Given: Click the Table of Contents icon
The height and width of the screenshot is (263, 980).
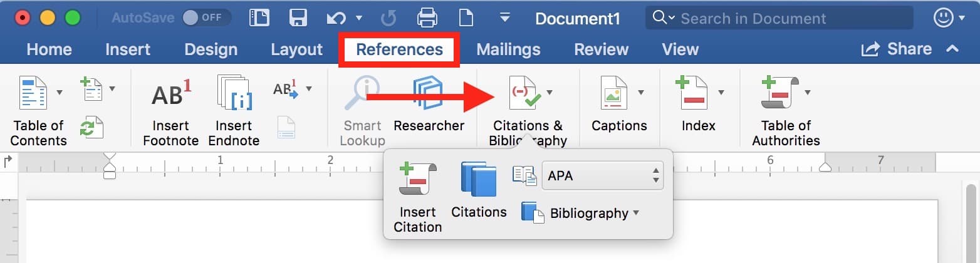Looking at the screenshot, I should pyautogui.click(x=34, y=93).
